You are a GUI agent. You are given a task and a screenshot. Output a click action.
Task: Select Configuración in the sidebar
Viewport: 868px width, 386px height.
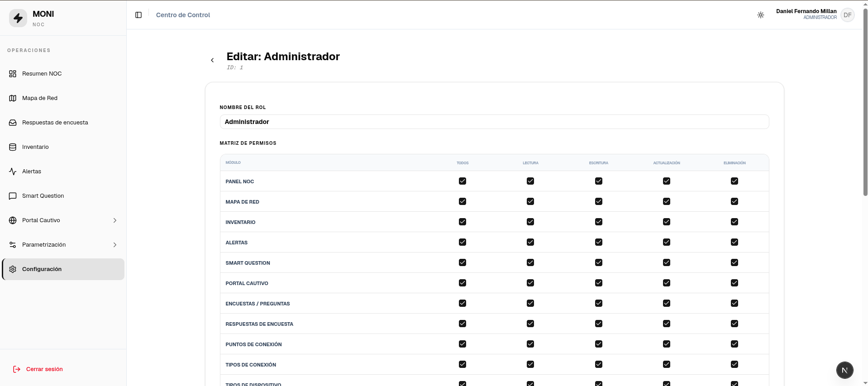(63, 269)
